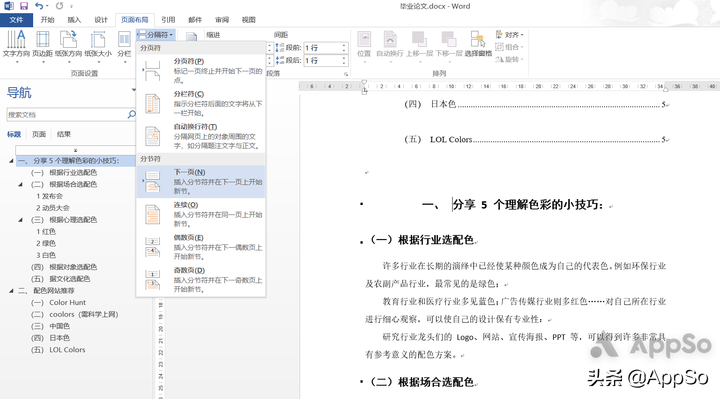Open the 纸张方向 orientation tool
The width and height of the screenshot is (720, 399).
(x=68, y=45)
